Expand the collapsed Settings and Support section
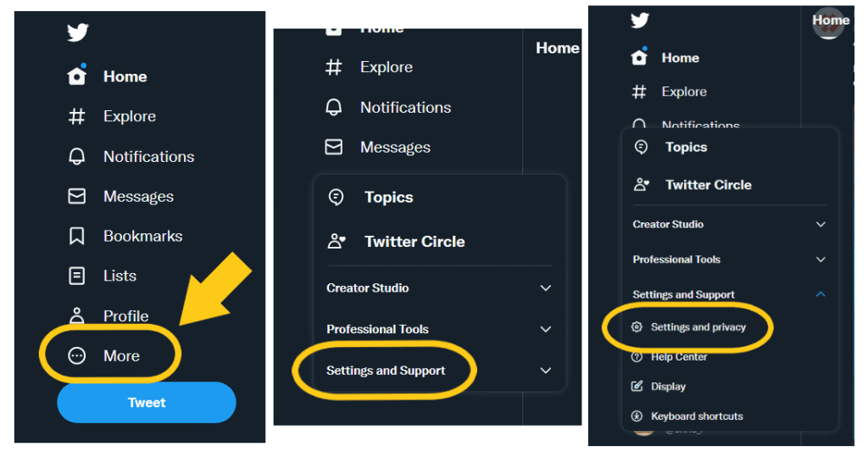Viewport: 868px width, 458px height. 546,371
